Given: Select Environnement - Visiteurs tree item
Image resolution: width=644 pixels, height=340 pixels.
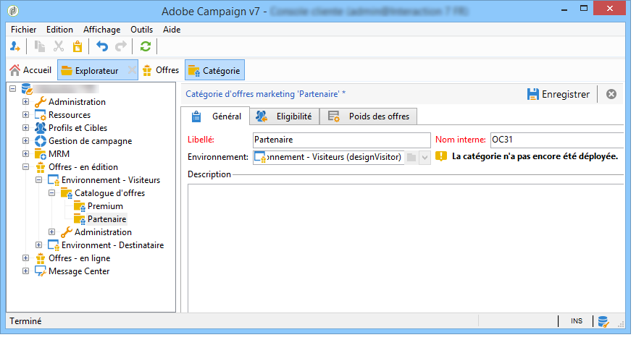Looking at the screenshot, I should [x=111, y=180].
